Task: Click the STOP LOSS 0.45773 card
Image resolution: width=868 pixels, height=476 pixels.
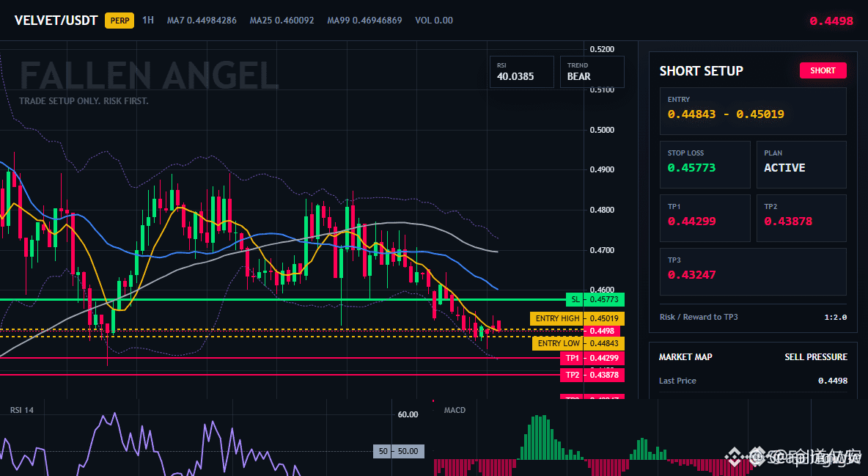Action: 705,164
